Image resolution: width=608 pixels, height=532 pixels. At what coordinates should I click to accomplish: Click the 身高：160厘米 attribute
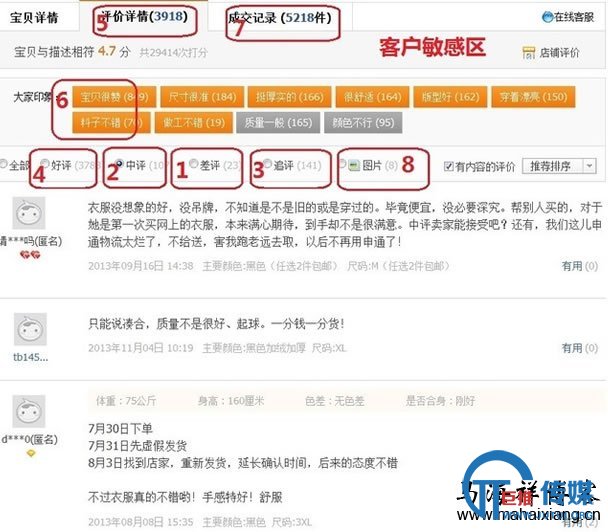231,401
